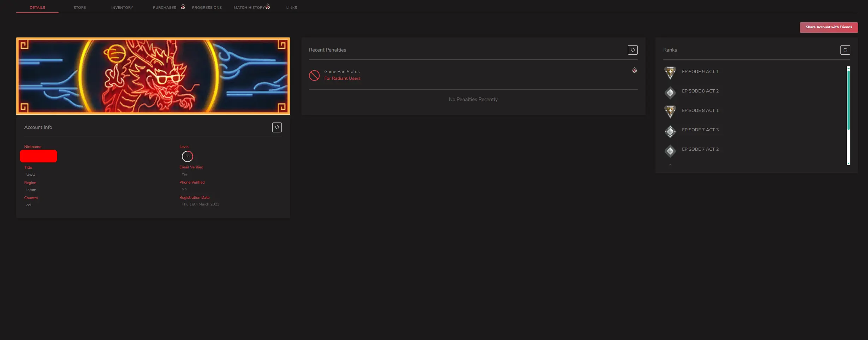
Task: Select the Episode 8 Act 2 rank badge
Action: [x=670, y=93]
